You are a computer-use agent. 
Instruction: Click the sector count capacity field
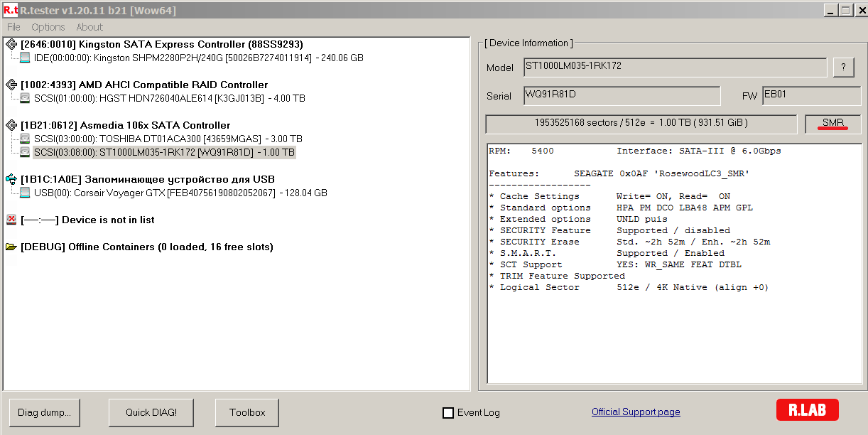coord(641,123)
